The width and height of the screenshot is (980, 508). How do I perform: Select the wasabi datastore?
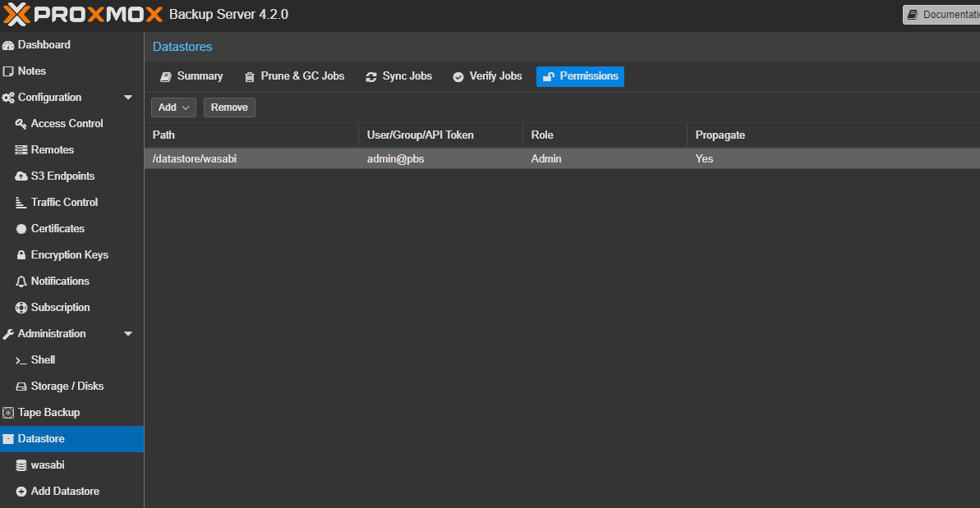pos(71,465)
